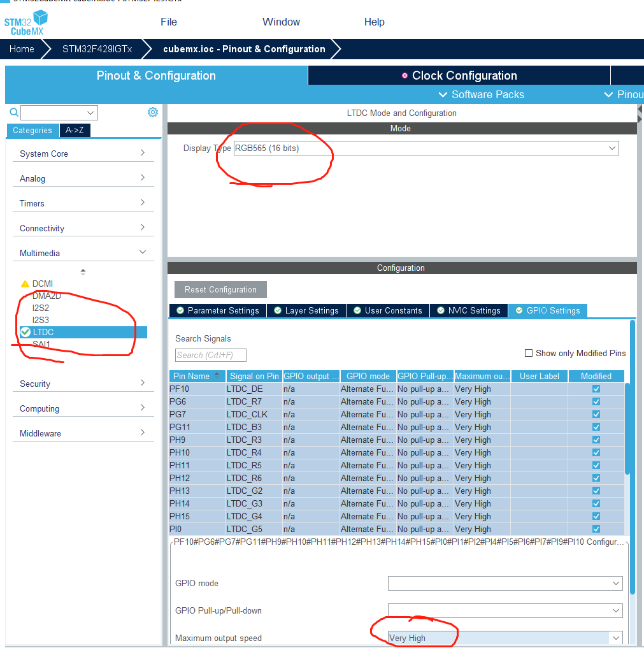Expand the Connectivity category
Viewport: 644px width, 648px height.
coord(83,228)
